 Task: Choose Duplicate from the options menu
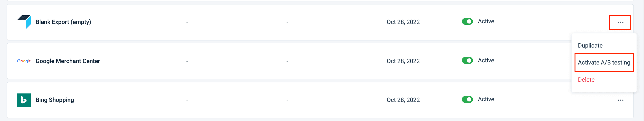tap(590, 46)
